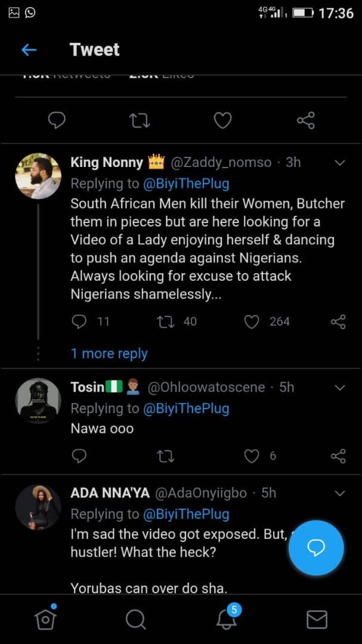This screenshot has width=362, height=644.
Task: Tap the floating blue reply button
Action: (x=316, y=548)
